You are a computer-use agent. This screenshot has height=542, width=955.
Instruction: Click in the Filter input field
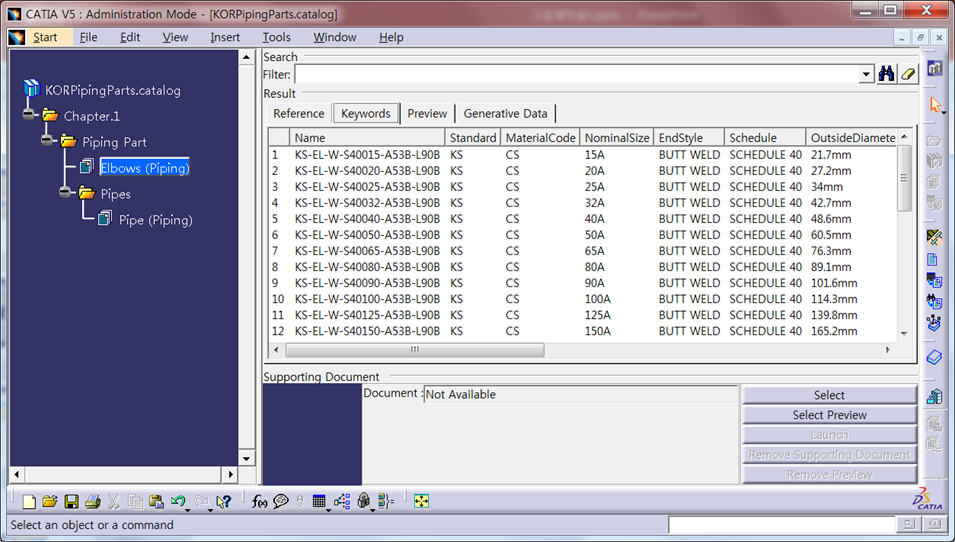(577, 74)
